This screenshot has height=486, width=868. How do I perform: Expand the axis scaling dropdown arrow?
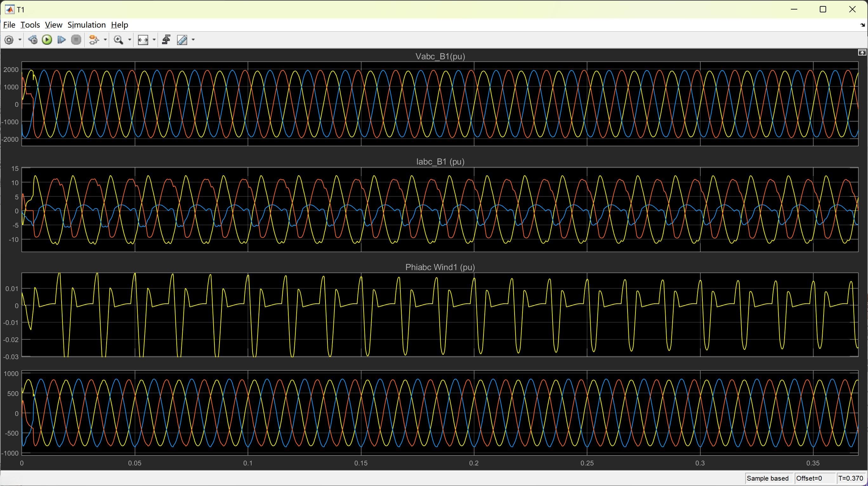click(x=154, y=40)
